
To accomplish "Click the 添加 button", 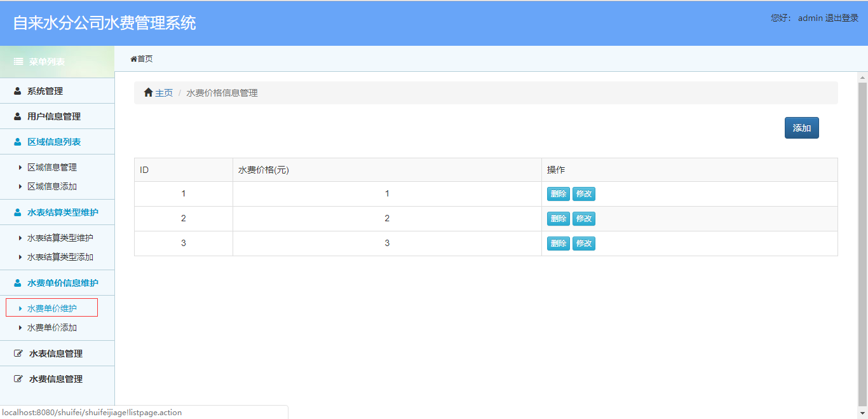I will pos(801,127).
